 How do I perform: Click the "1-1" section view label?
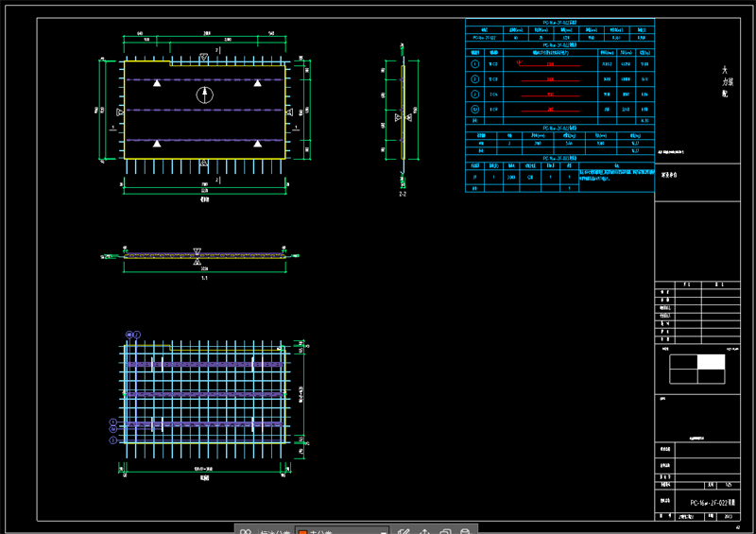click(204, 278)
